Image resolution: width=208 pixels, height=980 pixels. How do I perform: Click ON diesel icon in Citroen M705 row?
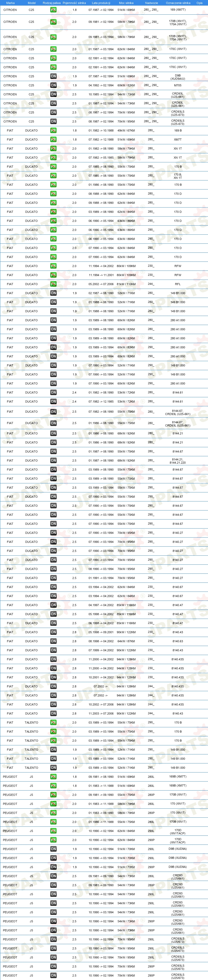[53, 86]
